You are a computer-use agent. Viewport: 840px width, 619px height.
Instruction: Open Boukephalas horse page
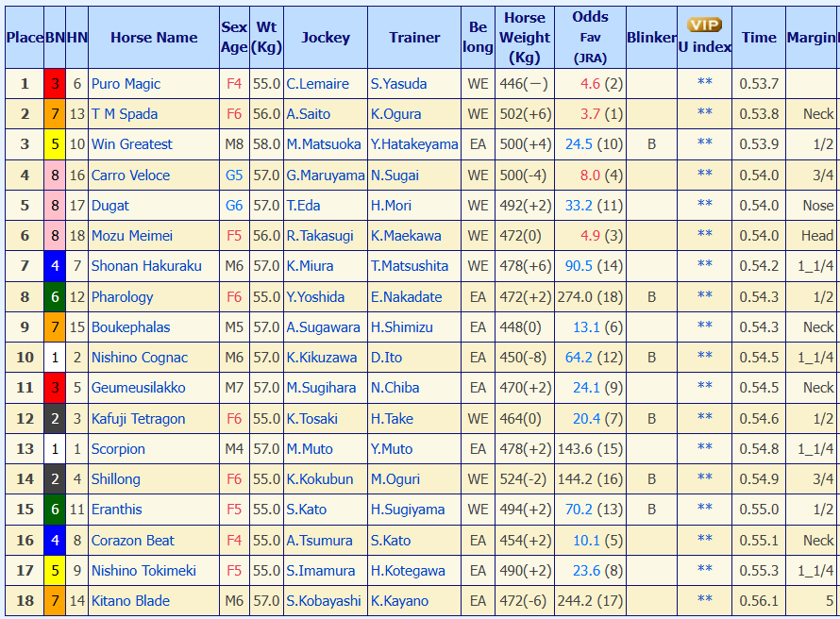click(x=130, y=327)
